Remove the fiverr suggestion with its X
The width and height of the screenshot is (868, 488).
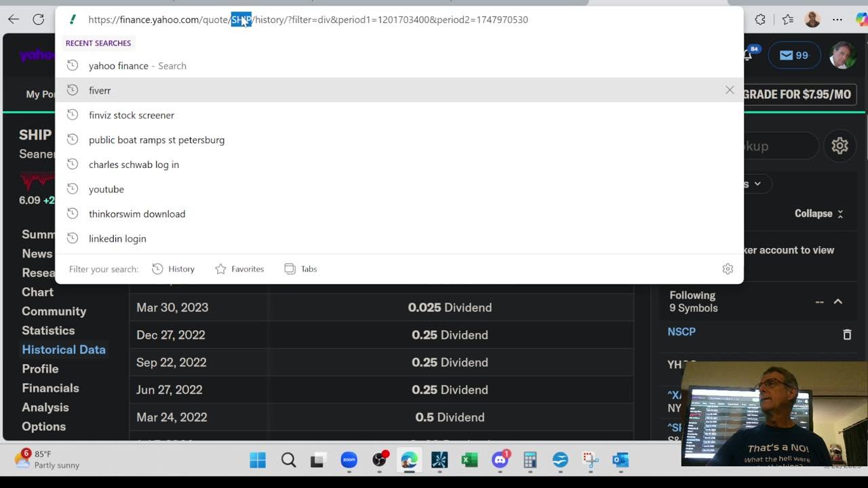[730, 90]
